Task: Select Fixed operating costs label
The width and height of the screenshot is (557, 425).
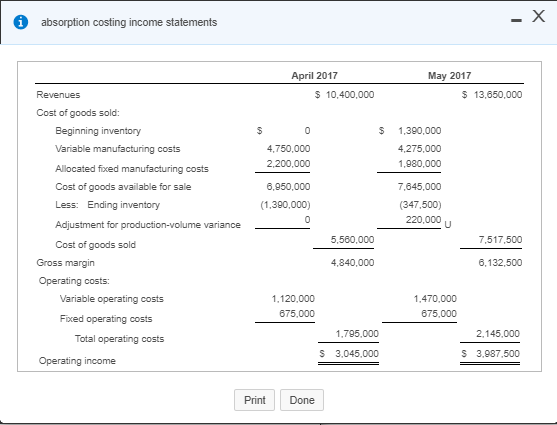Action: coord(106,319)
